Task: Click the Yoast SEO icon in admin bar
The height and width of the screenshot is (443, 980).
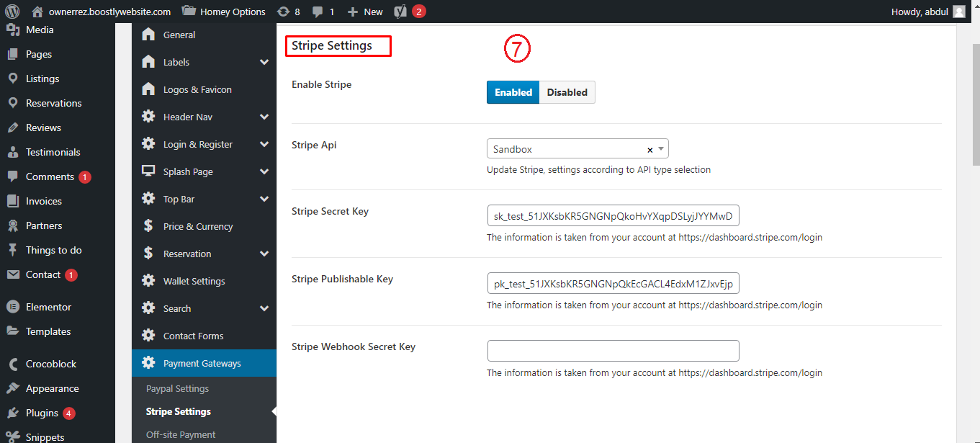Action: pos(400,12)
